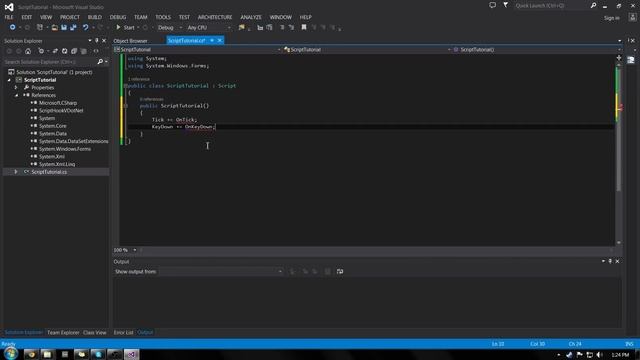The width and height of the screenshot is (640, 360).
Task: Select the Microsoft.CSharp reference
Action: click(x=58, y=103)
